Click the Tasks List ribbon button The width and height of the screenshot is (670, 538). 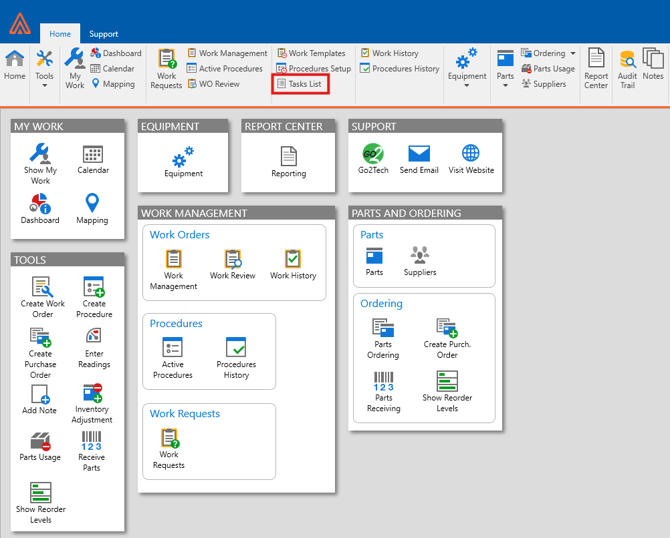coord(300,84)
